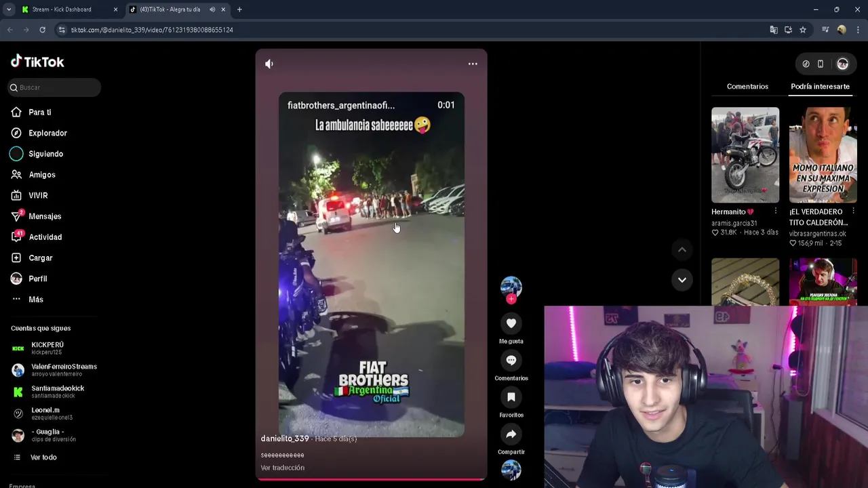
Task: Go to next video with down arrow
Action: point(682,279)
